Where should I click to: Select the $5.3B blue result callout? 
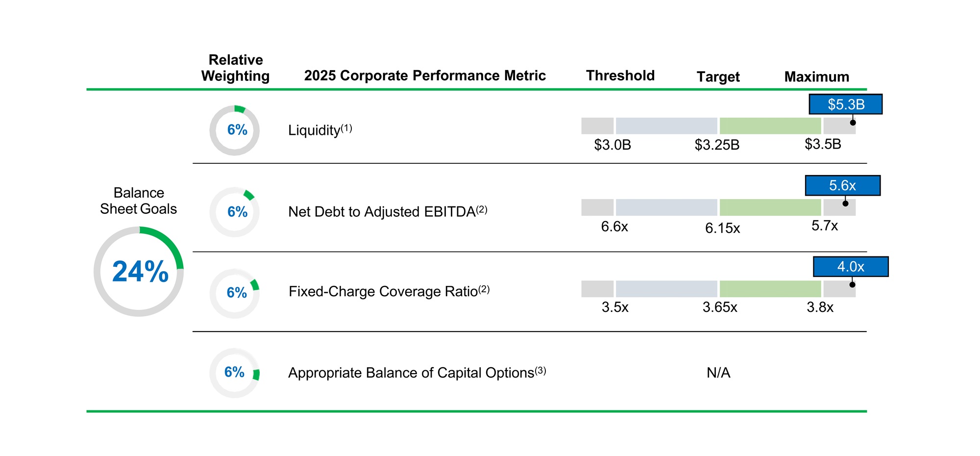click(845, 104)
